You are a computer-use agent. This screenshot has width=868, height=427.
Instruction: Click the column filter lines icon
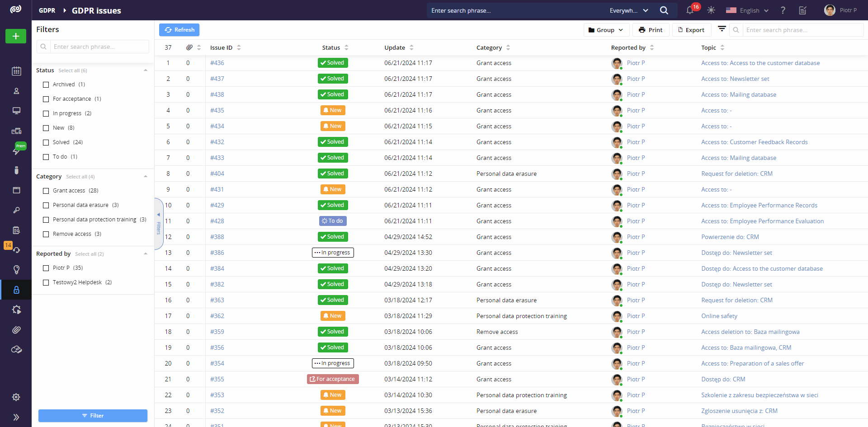click(722, 29)
